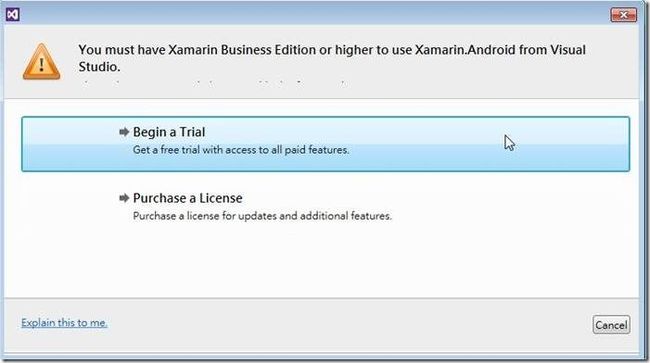The height and width of the screenshot is (363, 650).
Task: Click the Visual Studio logo in title bar
Action: (x=12, y=15)
